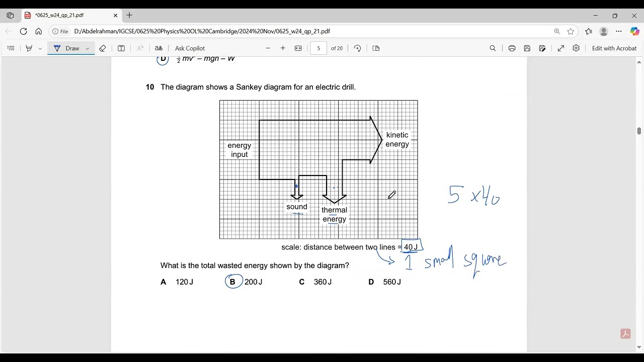Open the Settings and more menu

tap(619, 31)
